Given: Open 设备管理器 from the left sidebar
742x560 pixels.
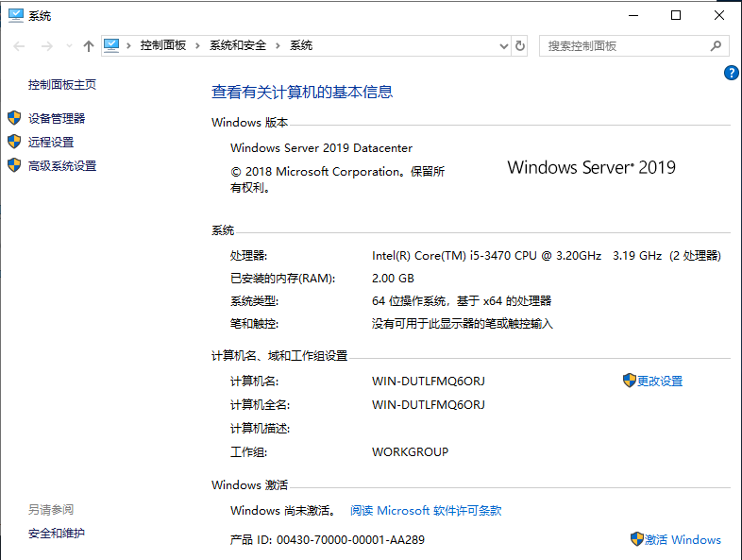Looking at the screenshot, I should click(x=57, y=118).
